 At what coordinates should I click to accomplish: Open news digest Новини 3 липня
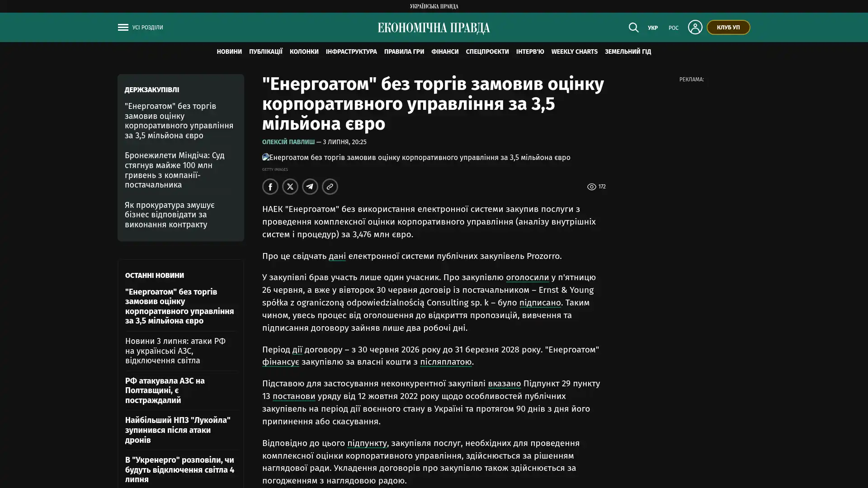pos(175,351)
